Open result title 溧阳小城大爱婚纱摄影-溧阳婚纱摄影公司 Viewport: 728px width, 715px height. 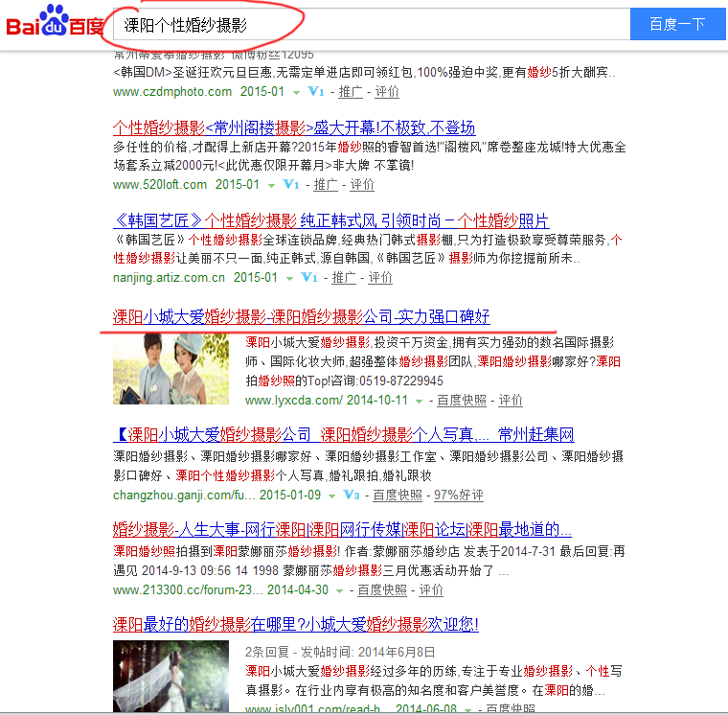pos(302,316)
